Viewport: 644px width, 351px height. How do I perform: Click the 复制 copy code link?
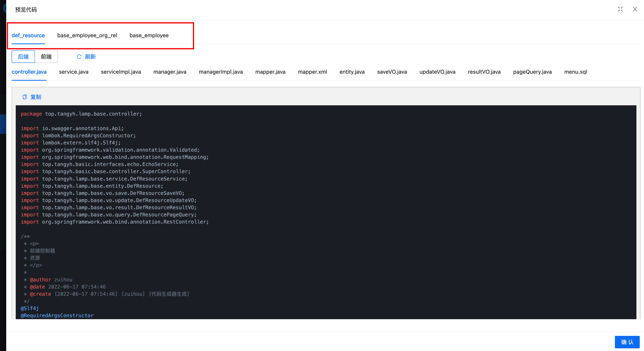point(36,97)
